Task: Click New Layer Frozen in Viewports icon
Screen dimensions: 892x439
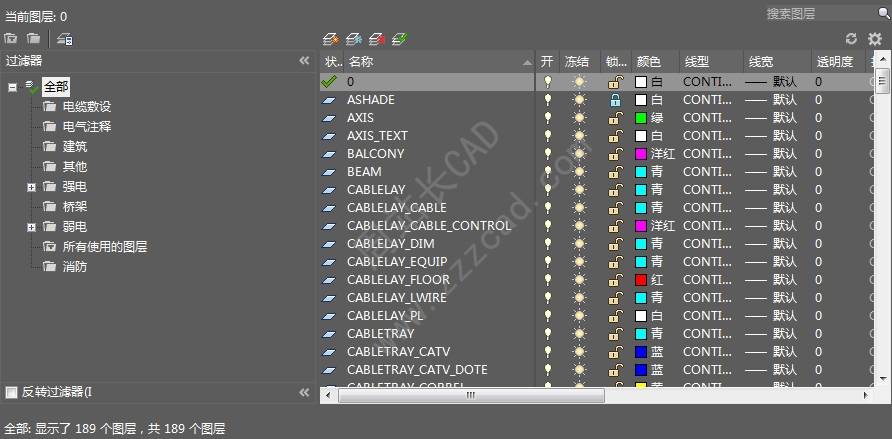Action: [x=354, y=39]
